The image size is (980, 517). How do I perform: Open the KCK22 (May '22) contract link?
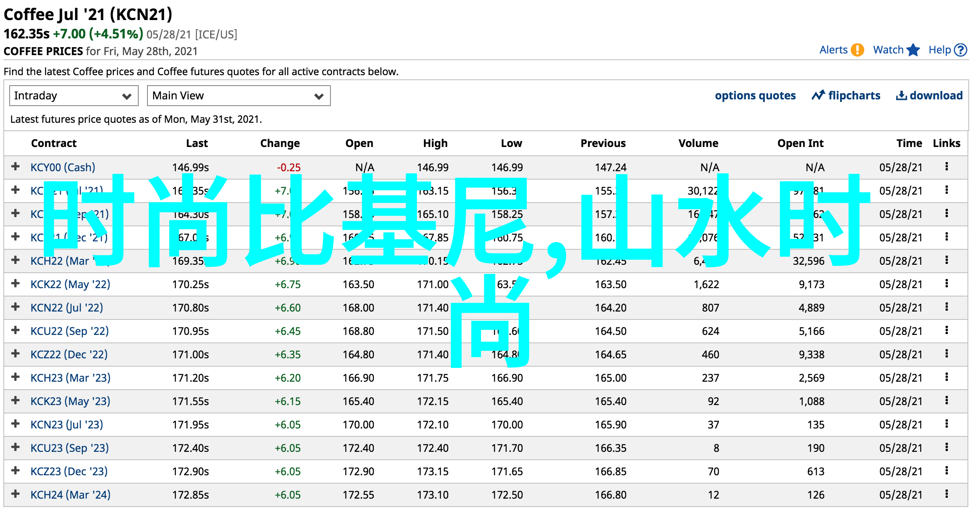click(x=70, y=284)
